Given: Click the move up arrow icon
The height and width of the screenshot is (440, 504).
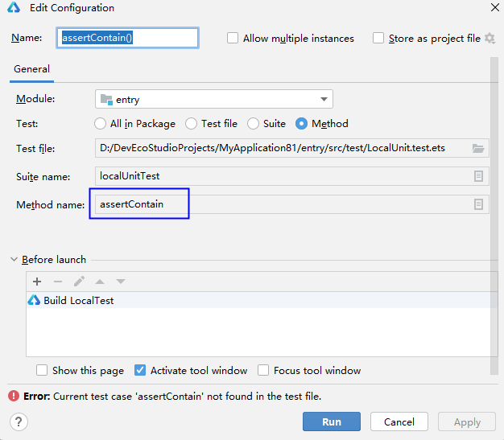Looking at the screenshot, I should coord(100,282).
